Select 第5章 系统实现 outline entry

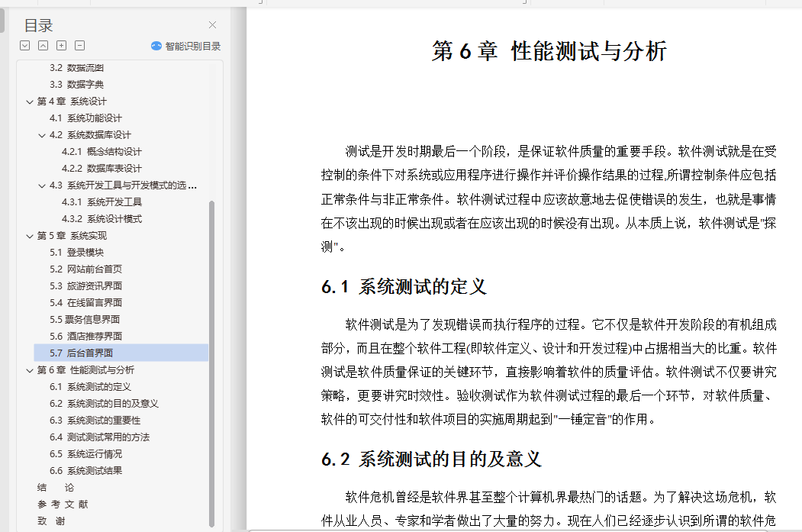tap(72, 236)
